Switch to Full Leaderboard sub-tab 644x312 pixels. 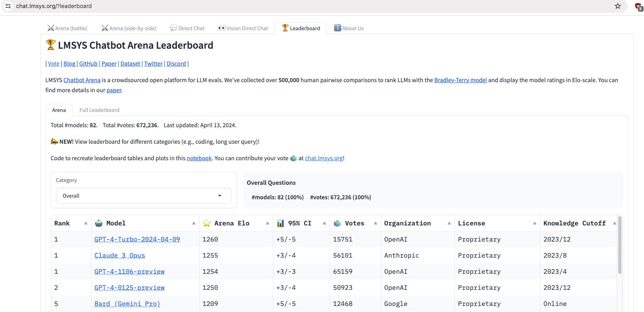100,110
